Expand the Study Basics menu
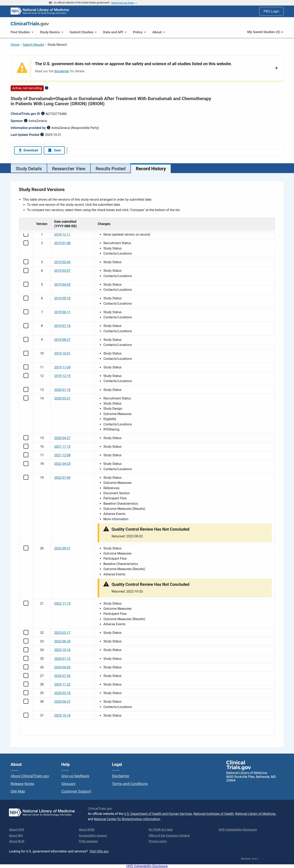This screenshot has height=868, width=294. point(51,32)
